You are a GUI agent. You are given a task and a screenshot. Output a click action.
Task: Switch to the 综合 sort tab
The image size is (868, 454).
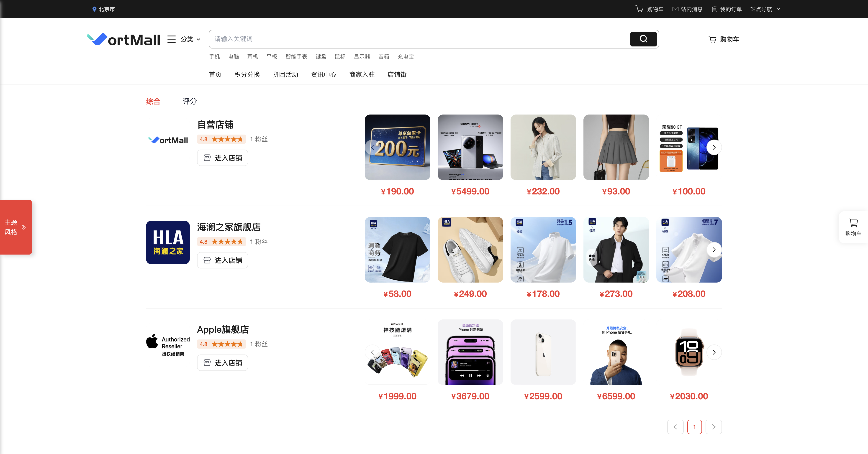click(153, 101)
